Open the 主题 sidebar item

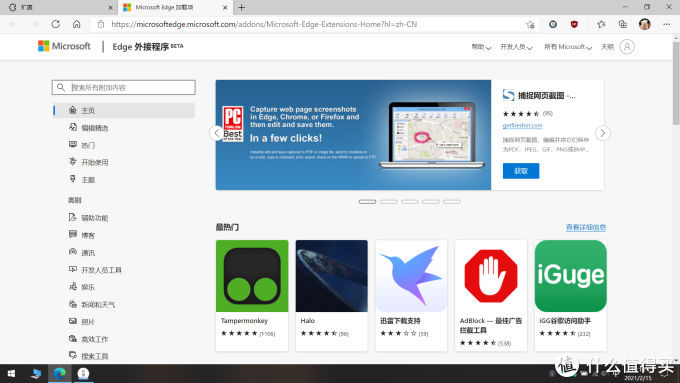pos(82,180)
